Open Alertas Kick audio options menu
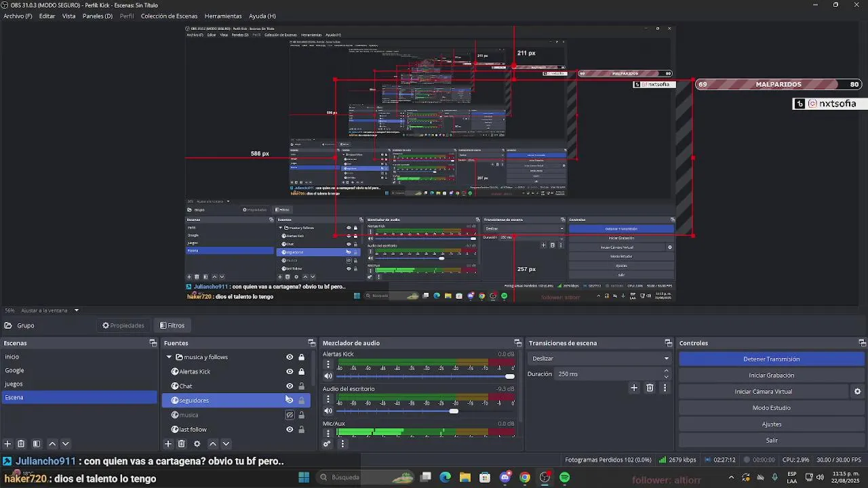 click(x=328, y=365)
